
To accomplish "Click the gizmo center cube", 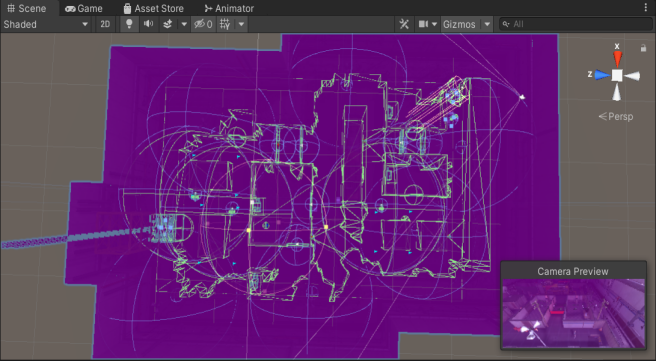I will pyautogui.click(x=617, y=75).
